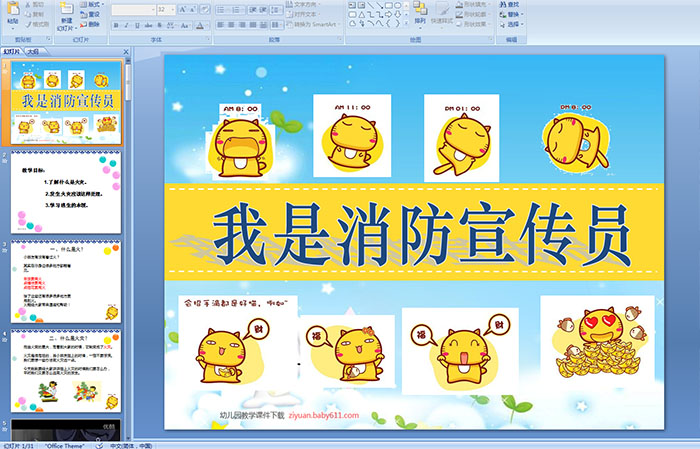Screen dimensions: 700x449
Task: Select slide 2 thumbnail with 教学目标
Action: tap(66, 190)
